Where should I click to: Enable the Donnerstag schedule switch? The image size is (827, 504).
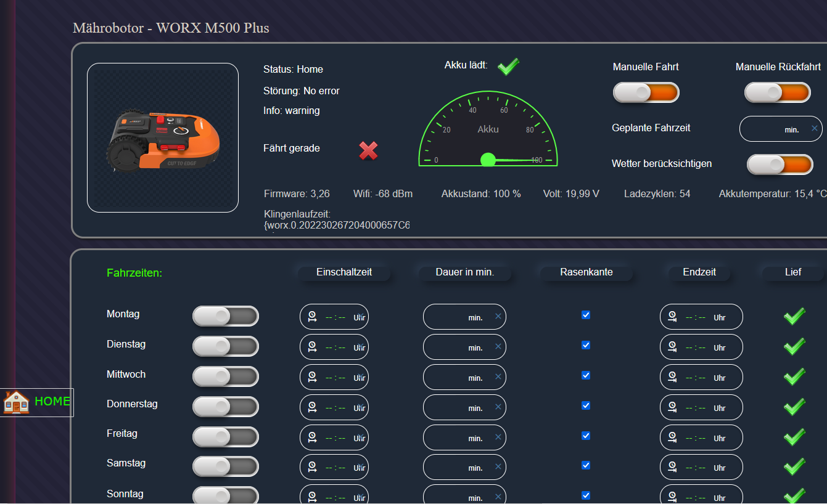226,407
